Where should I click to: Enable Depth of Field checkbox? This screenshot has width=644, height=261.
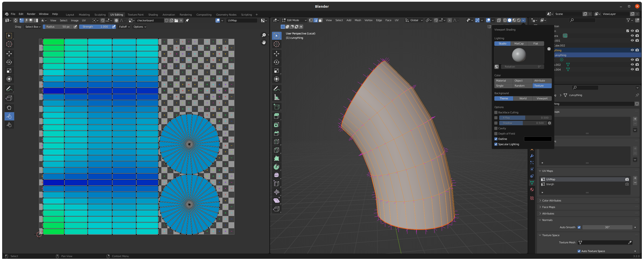click(x=496, y=134)
